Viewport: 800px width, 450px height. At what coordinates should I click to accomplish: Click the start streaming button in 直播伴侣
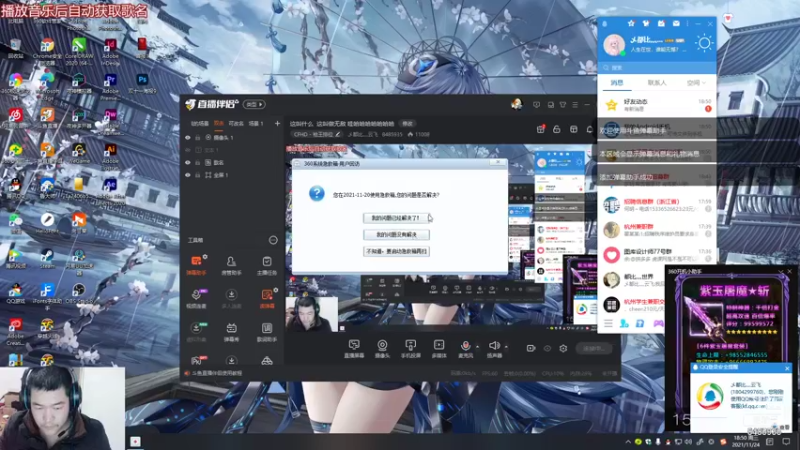tap(594, 348)
